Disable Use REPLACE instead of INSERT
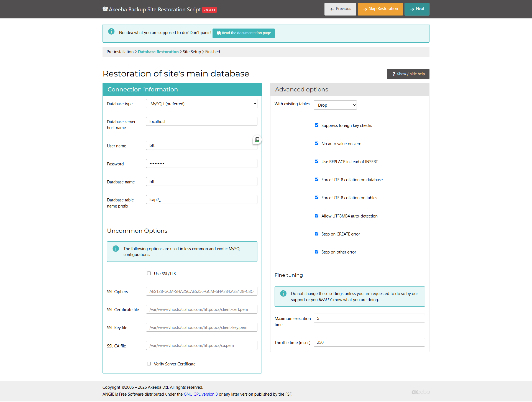Viewport: 532px width, 402px height. 316,162
